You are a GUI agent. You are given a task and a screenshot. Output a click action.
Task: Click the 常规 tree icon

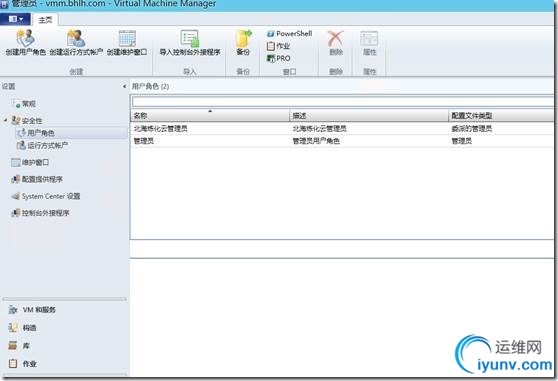click(x=16, y=104)
